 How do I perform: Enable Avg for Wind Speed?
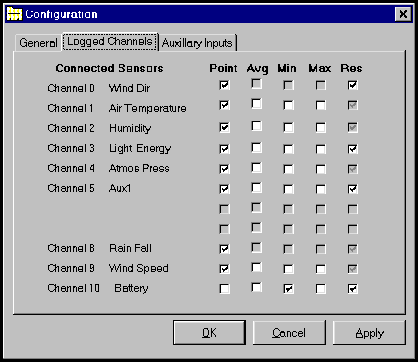[x=257, y=267]
